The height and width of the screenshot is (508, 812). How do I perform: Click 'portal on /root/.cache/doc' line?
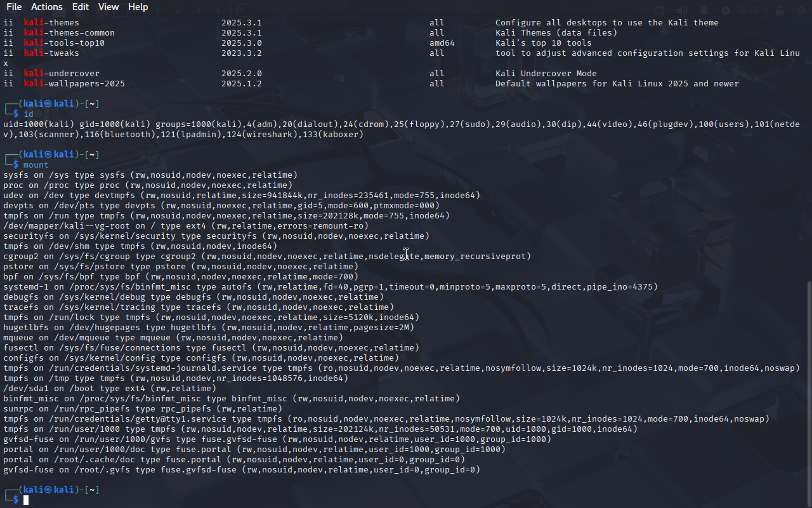pyautogui.click(x=234, y=460)
